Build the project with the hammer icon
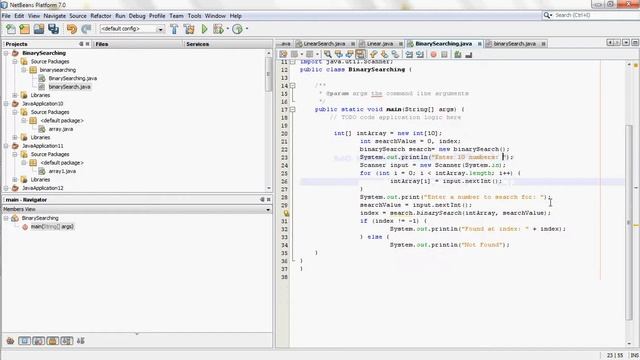 (x=174, y=29)
